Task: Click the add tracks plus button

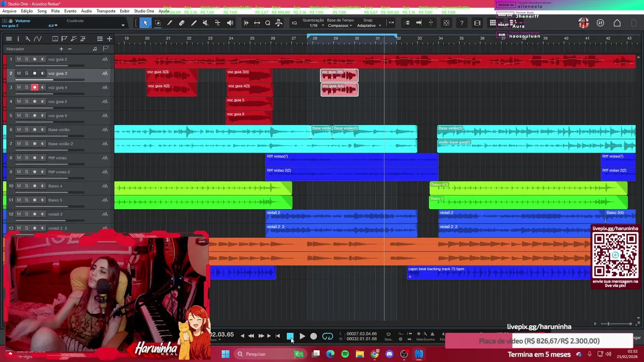Action: [109, 39]
